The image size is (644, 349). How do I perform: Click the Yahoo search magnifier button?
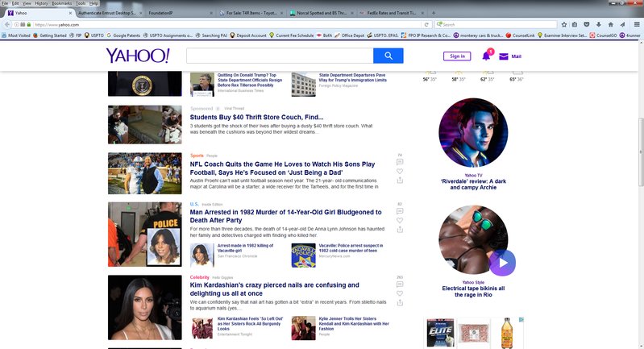388,56
